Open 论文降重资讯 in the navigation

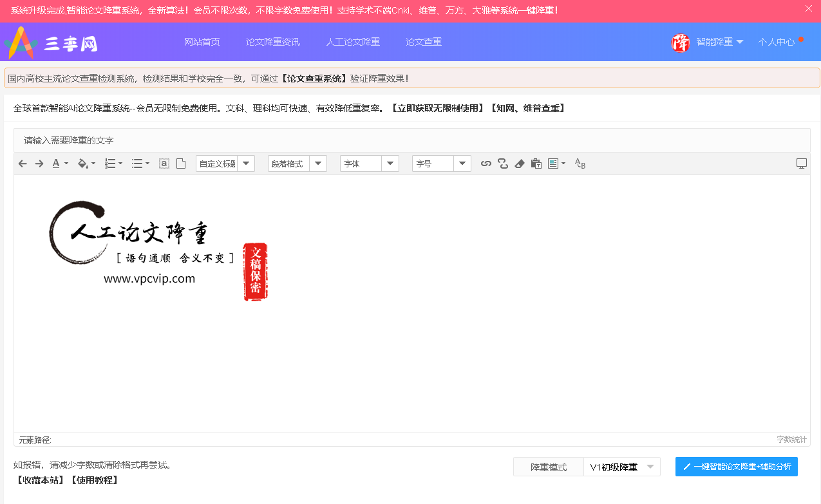click(x=273, y=42)
